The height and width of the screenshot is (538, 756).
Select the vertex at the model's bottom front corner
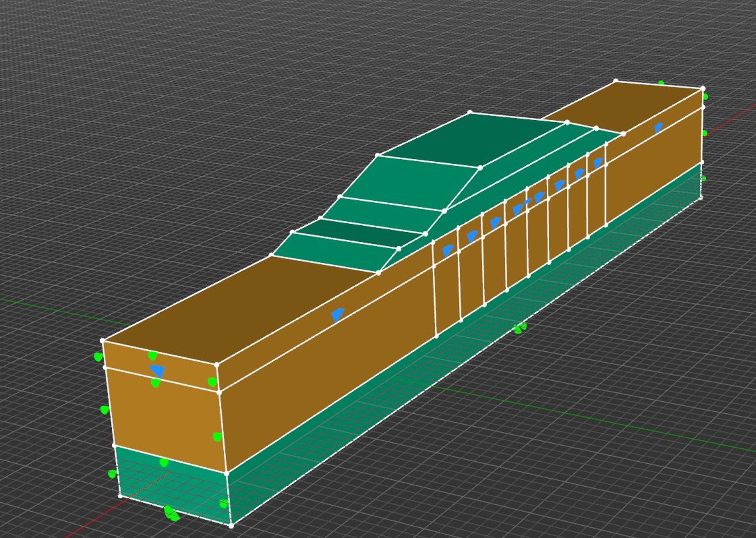click(231, 525)
